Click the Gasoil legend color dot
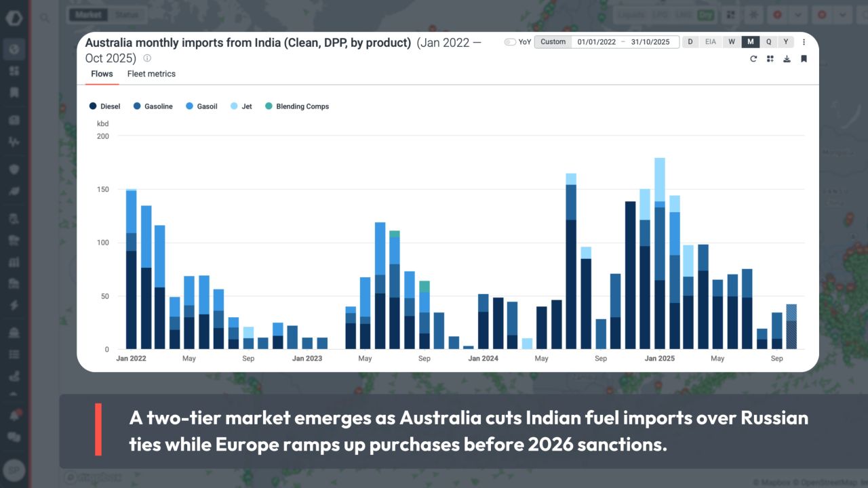The width and height of the screenshot is (868, 488). (x=190, y=106)
